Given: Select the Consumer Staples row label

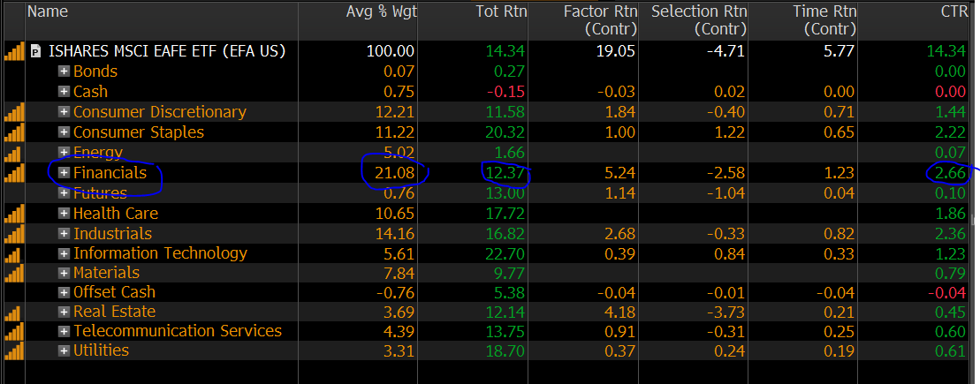Looking at the screenshot, I should pos(138,132).
